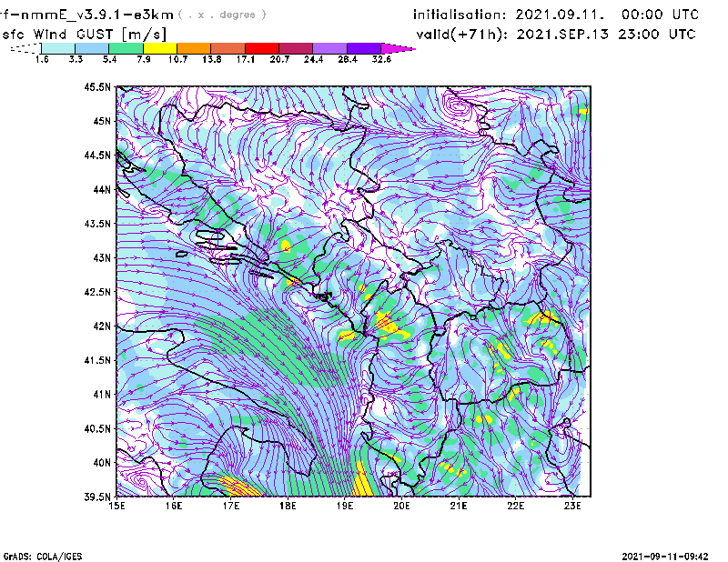Click the 40N latitude label

(102, 462)
